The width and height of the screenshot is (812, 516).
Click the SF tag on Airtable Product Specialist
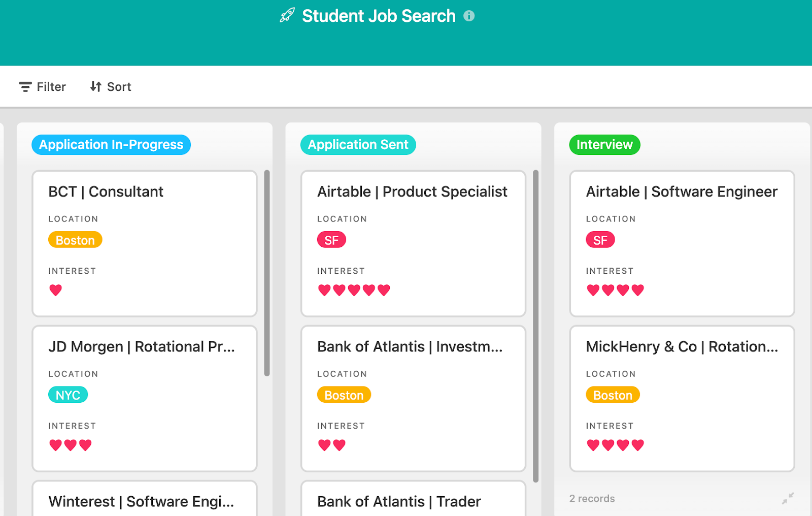(331, 240)
